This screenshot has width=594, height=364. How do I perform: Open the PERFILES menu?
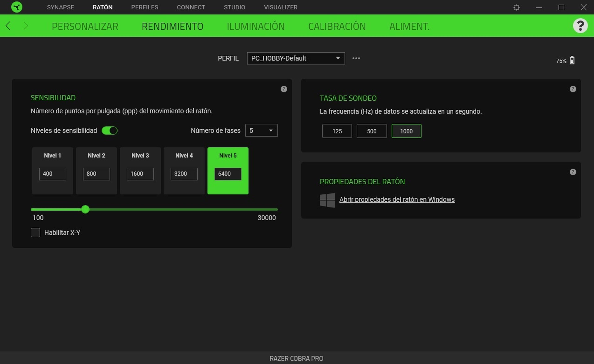pyautogui.click(x=144, y=7)
